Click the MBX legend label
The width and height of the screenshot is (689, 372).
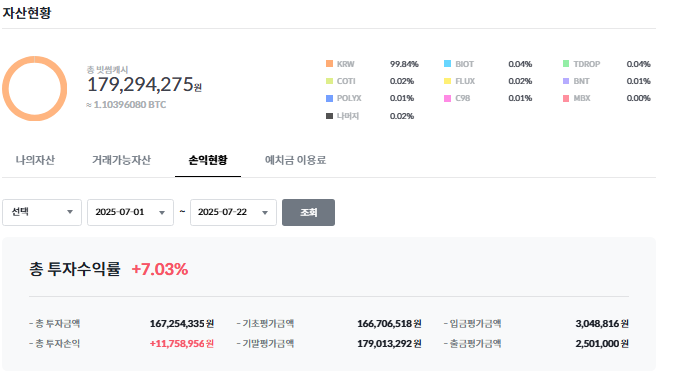pyautogui.click(x=582, y=98)
